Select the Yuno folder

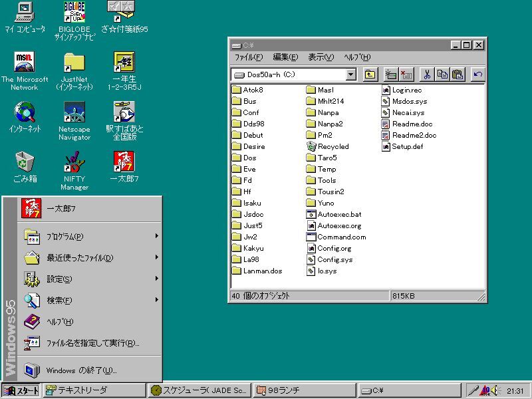click(x=321, y=203)
